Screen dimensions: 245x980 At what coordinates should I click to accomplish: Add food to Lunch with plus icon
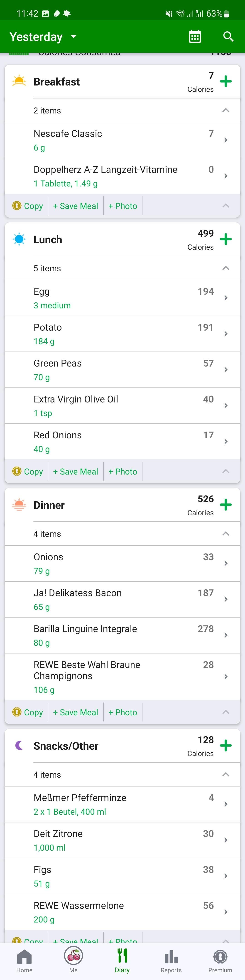226,239
